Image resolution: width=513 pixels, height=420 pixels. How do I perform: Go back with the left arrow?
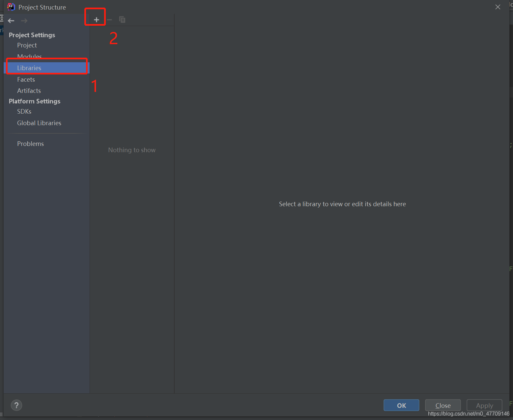click(x=11, y=21)
